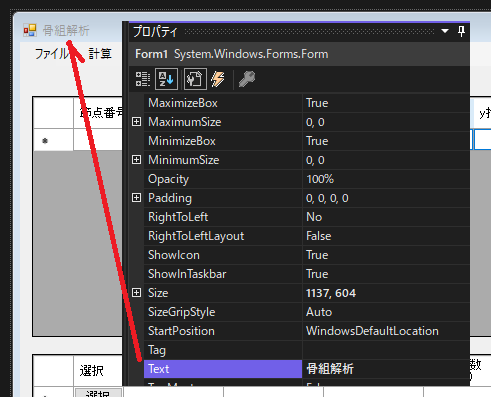Viewport: 491px width, 397px height.
Task: Show the Properties page icon
Action: (195, 79)
